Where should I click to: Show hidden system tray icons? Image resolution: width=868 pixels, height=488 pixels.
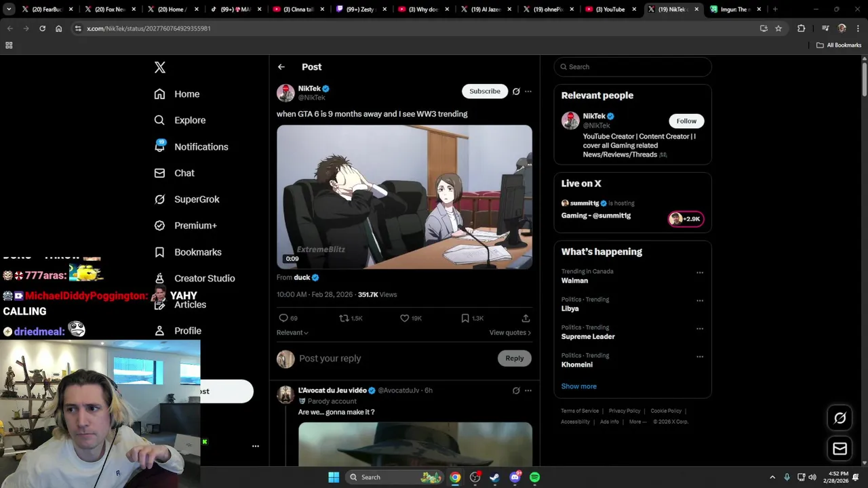click(x=772, y=477)
